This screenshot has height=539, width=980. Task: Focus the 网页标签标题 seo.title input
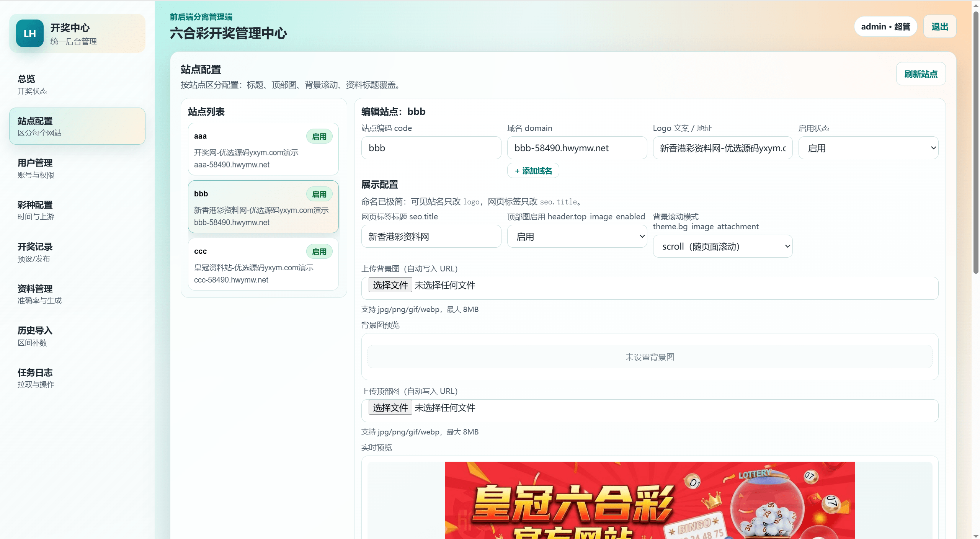click(x=431, y=236)
